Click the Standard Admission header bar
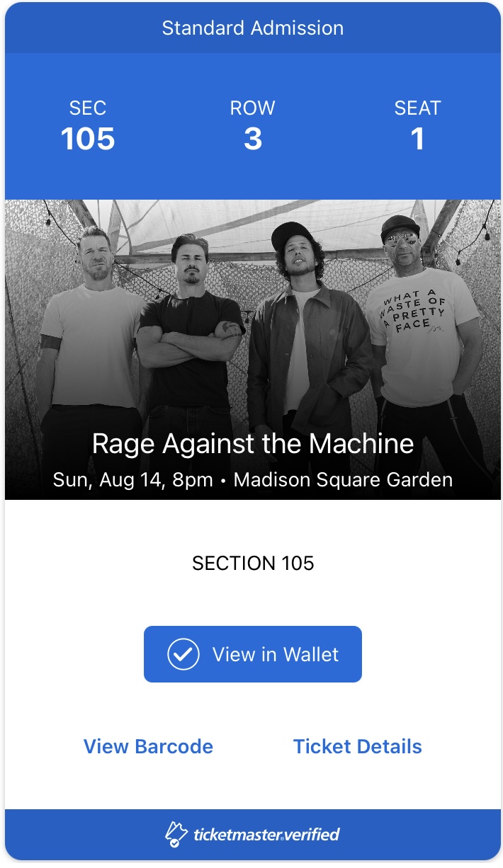The width and height of the screenshot is (503, 868). click(x=253, y=28)
